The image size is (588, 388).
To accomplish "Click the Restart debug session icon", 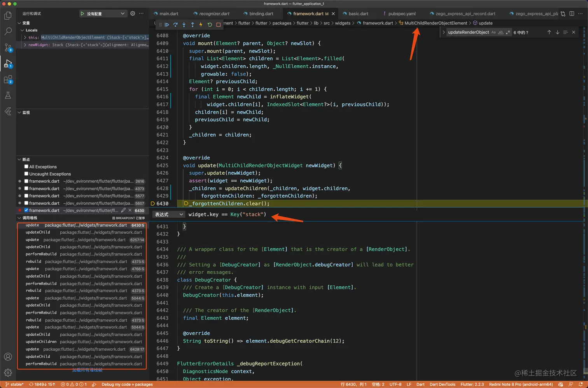I will point(210,24).
